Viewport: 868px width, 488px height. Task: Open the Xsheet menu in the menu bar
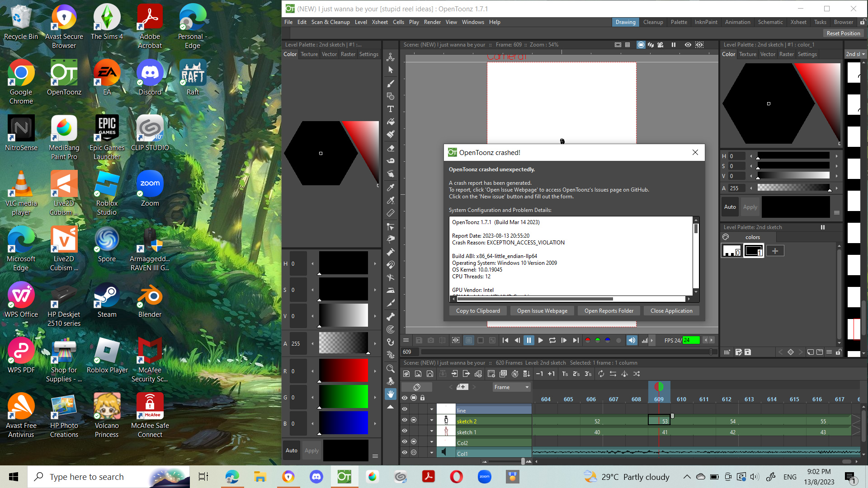(380, 22)
